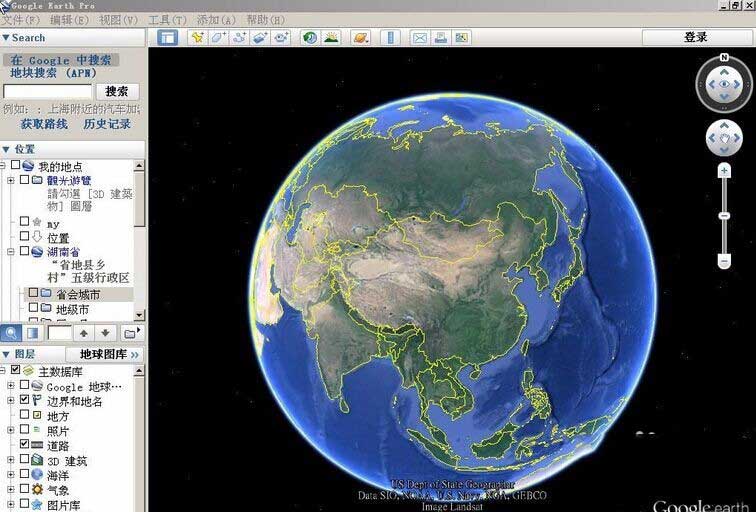
Task: Expand the 边界和地名 layer tree node
Action: 10,400
